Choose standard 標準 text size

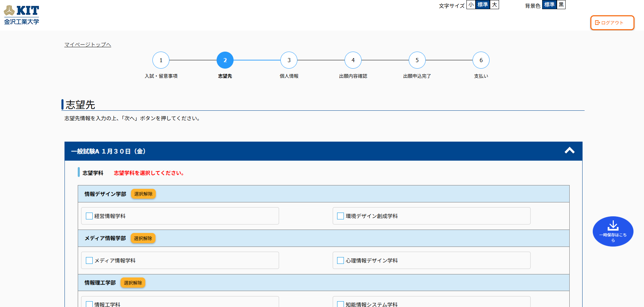click(482, 5)
